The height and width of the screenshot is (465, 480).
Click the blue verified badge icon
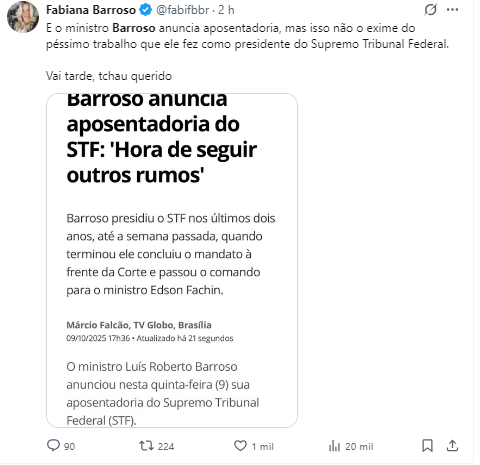(145, 10)
